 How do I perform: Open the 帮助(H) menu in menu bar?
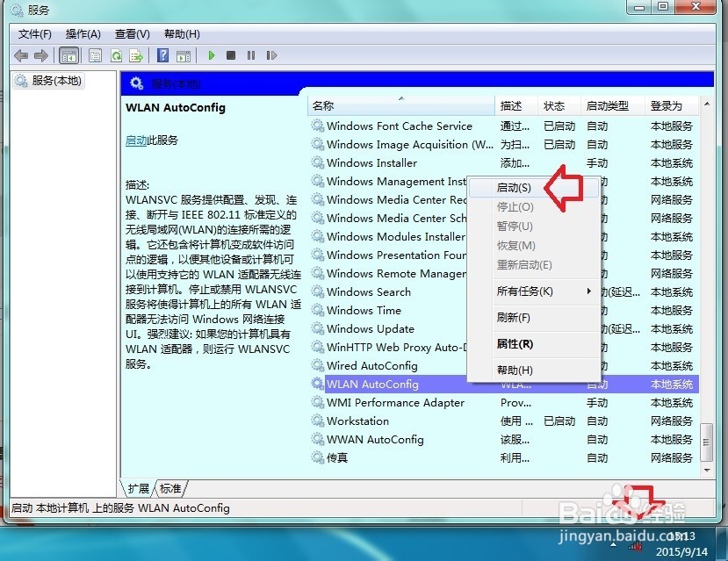[x=182, y=34]
